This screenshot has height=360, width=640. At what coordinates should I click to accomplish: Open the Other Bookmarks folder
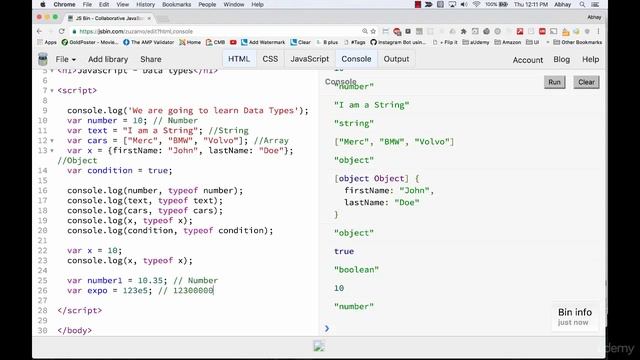coord(578,42)
